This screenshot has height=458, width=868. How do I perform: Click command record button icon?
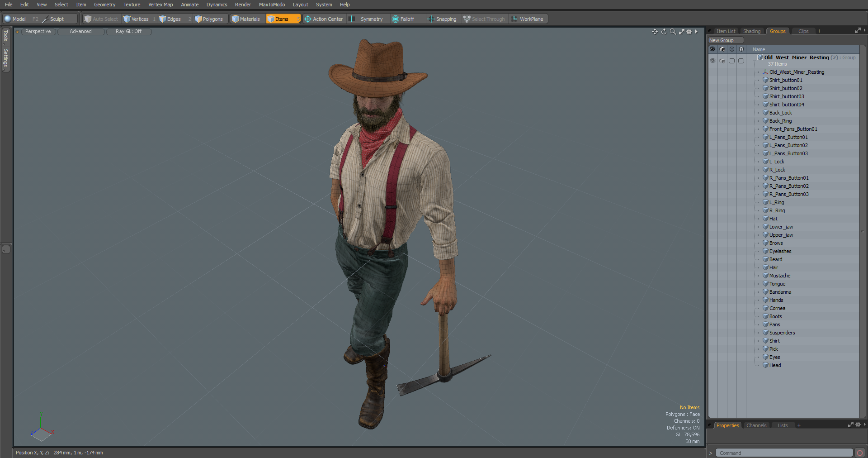tap(860, 453)
